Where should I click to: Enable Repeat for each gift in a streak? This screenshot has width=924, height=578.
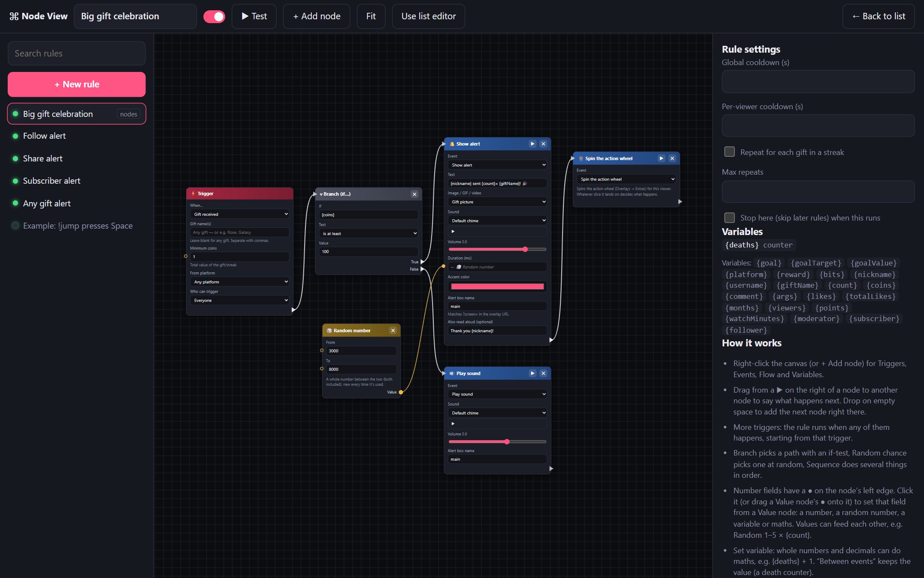click(x=730, y=152)
